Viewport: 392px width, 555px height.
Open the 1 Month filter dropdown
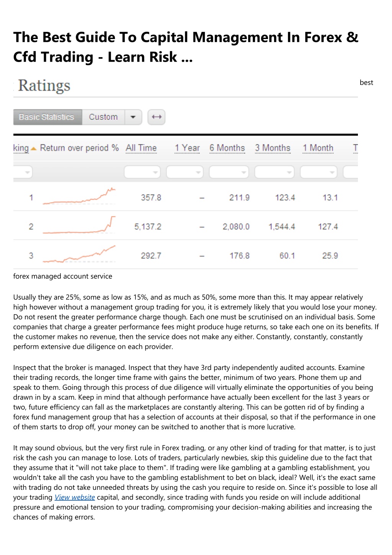pos(318,172)
